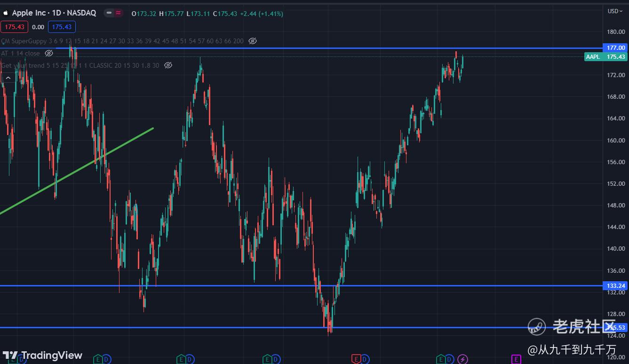The height and width of the screenshot is (364, 629).
Task: Click the red 175.43 sell price button
Action: coord(15,27)
